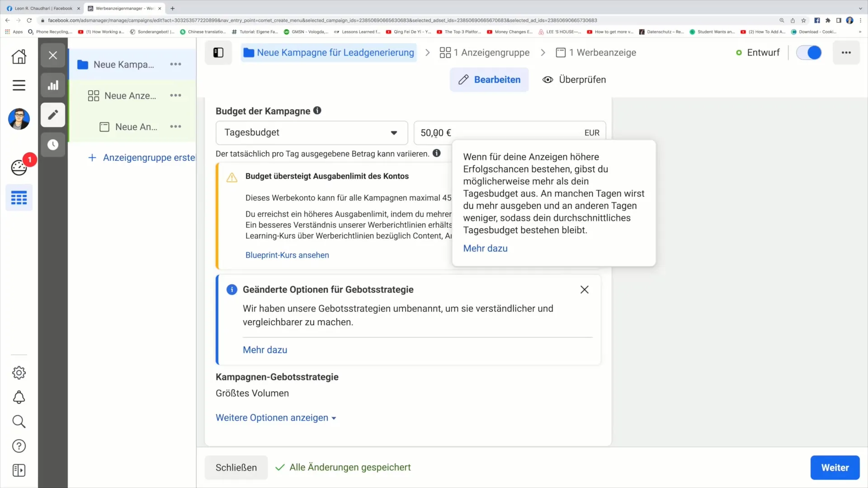Image resolution: width=868 pixels, height=488 pixels.
Task: Click Mehr dazu in the tooltip popup
Action: [x=485, y=248]
